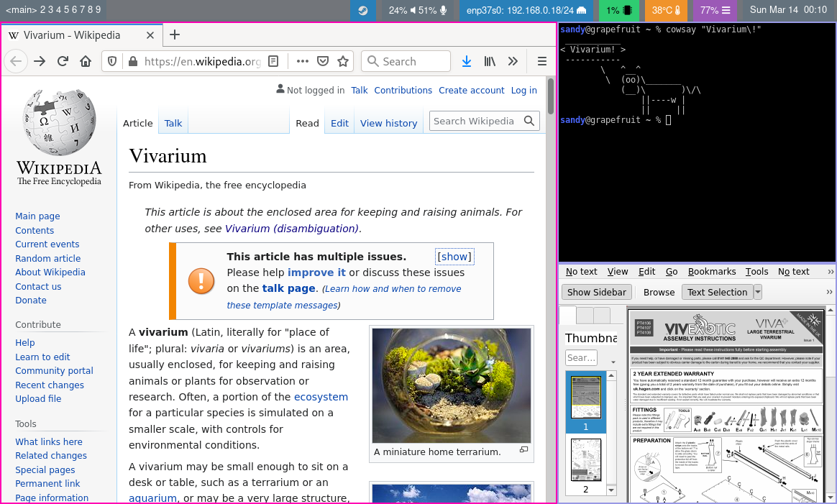Toggle Firefox reader view icon
This screenshot has height=504, width=837.
pyautogui.click(x=273, y=61)
